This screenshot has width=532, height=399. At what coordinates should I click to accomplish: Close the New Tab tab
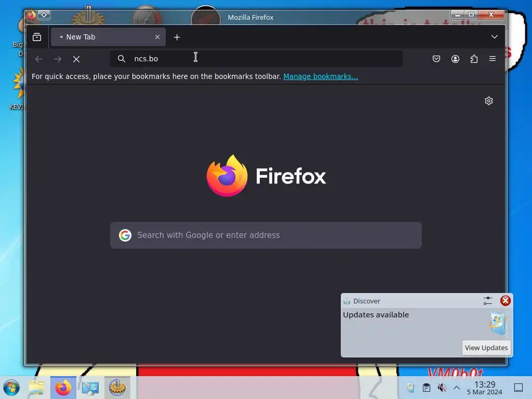point(157,37)
